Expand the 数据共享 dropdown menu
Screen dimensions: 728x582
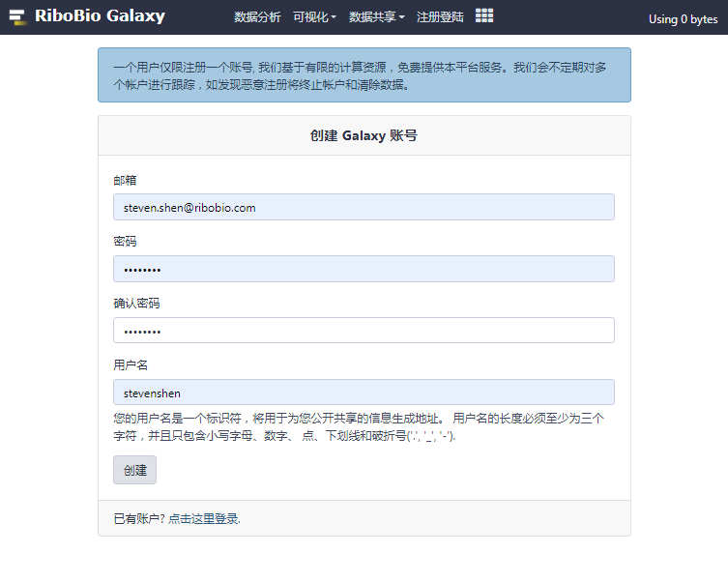[x=376, y=17]
